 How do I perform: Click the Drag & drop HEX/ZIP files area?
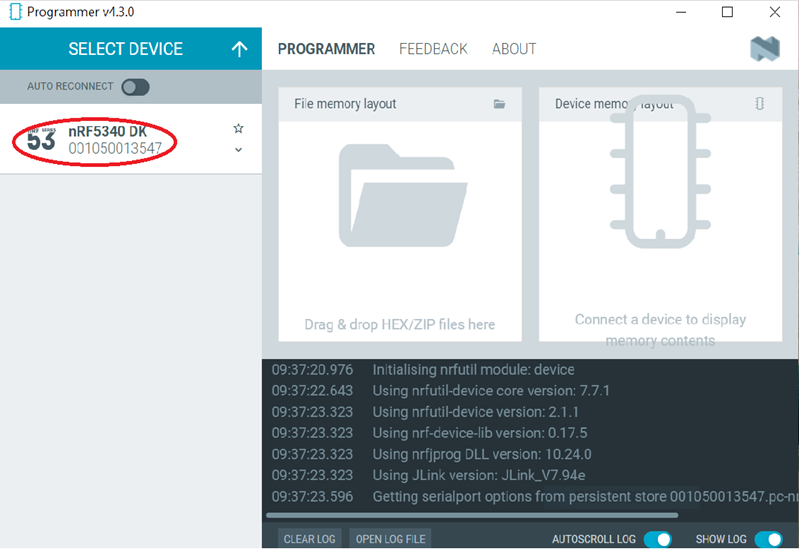coord(399,324)
